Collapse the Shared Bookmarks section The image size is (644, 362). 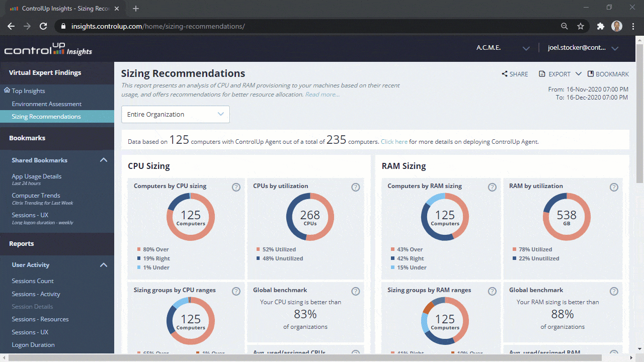pos(104,160)
